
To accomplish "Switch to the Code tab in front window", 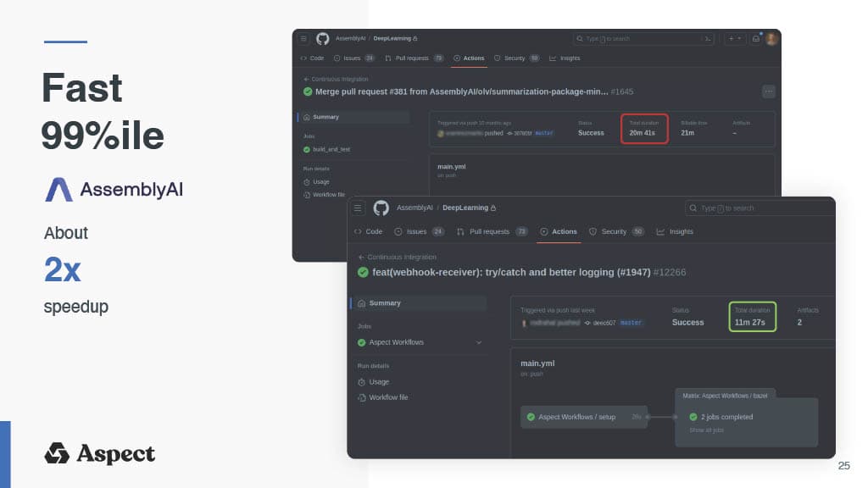I will [368, 232].
